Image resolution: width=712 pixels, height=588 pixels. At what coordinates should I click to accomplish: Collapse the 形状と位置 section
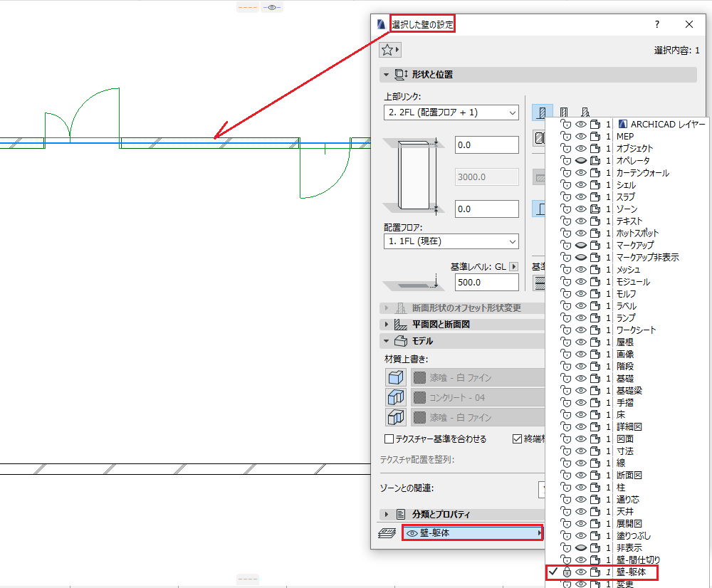point(387,75)
